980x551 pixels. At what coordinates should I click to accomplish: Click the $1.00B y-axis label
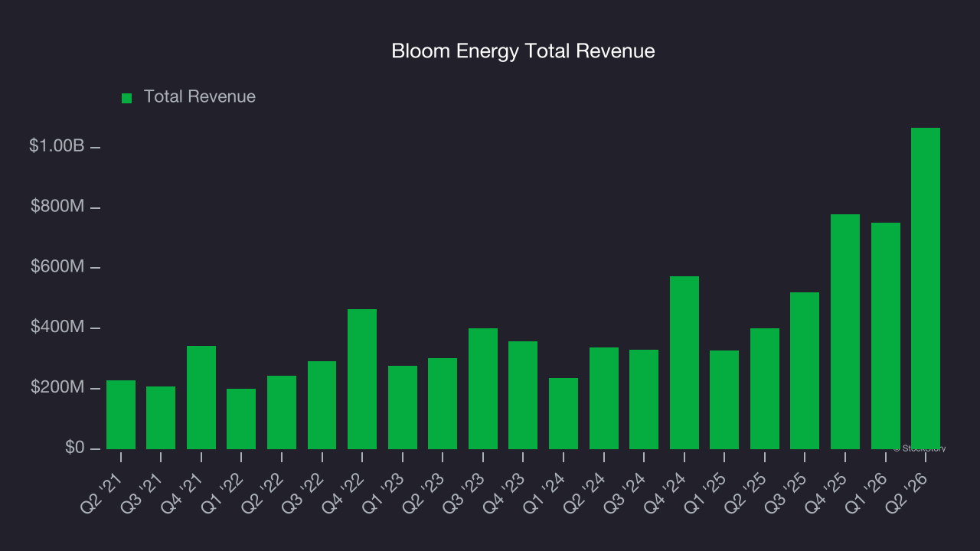57,146
